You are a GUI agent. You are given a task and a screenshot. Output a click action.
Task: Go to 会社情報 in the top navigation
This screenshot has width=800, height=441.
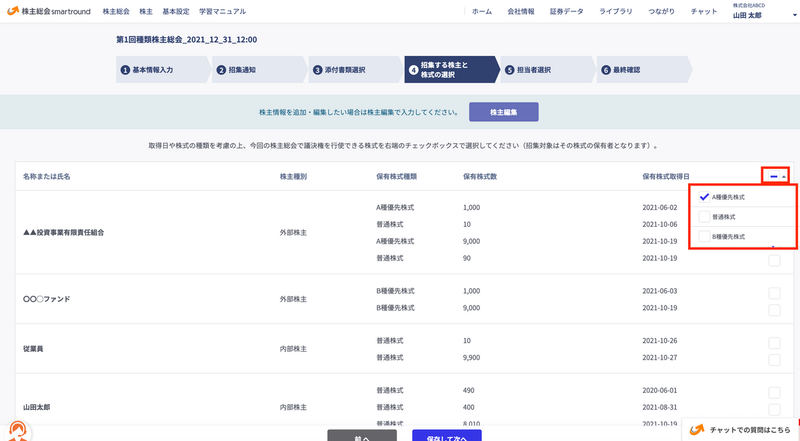pyautogui.click(x=520, y=11)
